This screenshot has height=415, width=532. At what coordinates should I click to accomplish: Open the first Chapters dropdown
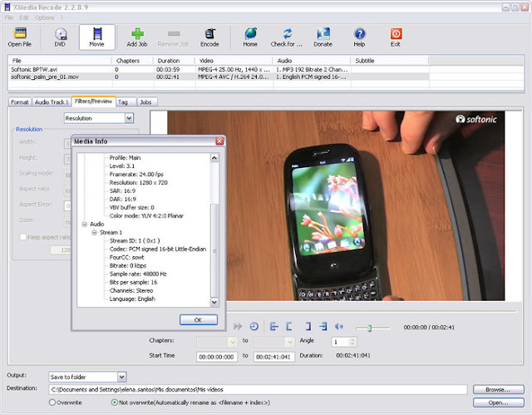(x=233, y=342)
